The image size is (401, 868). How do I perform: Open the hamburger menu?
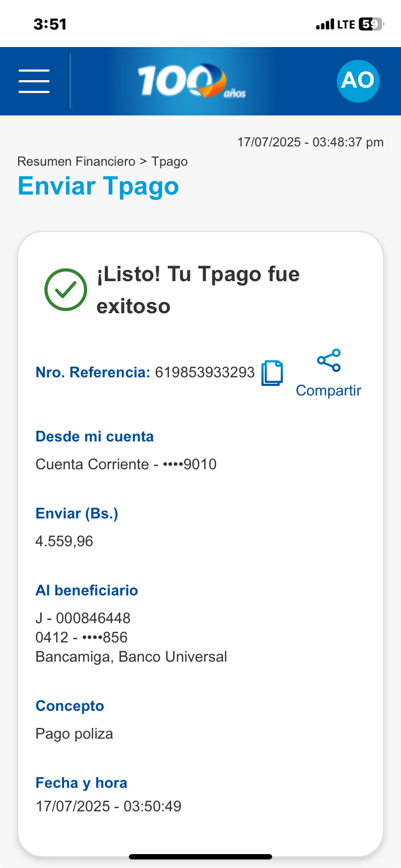point(34,81)
